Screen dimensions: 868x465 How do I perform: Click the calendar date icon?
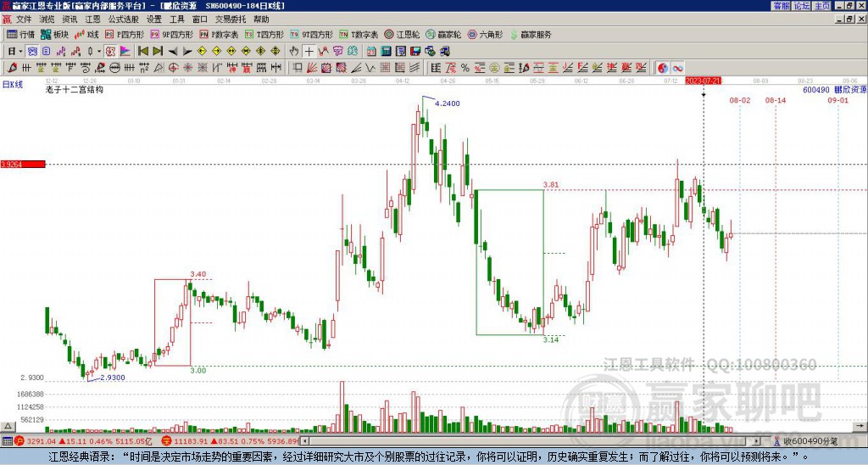point(371,51)
